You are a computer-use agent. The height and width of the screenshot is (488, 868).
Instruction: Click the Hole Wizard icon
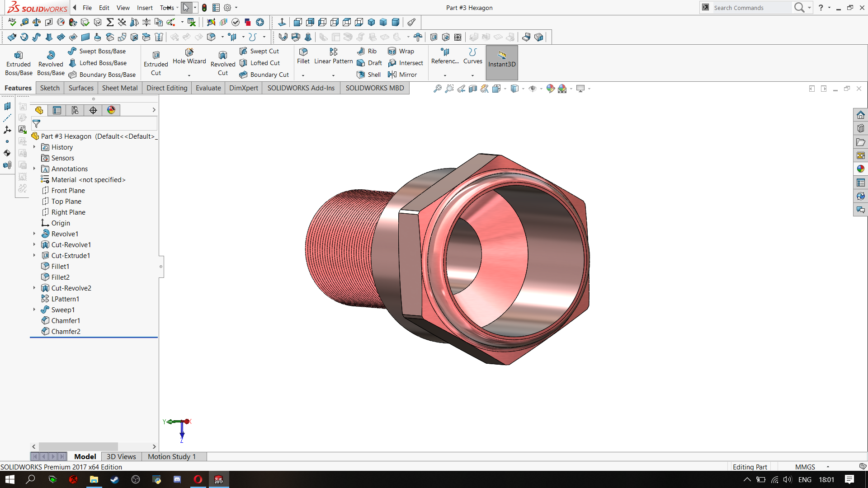click(189, 52)
